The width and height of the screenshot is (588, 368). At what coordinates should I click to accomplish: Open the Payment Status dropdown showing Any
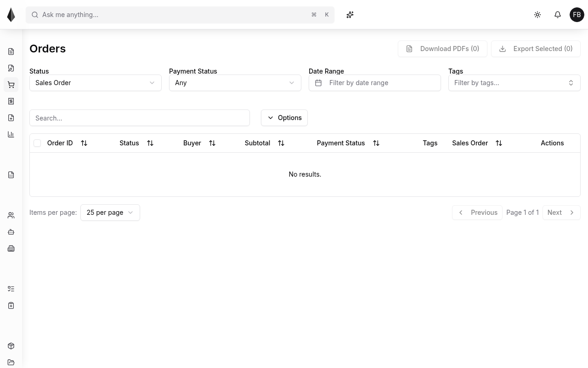[235, 83]
